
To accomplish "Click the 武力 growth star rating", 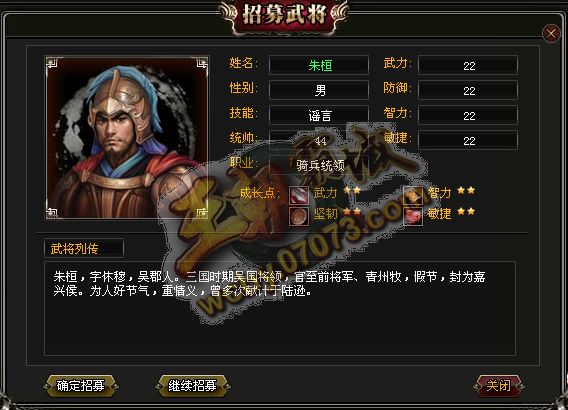I will point(352,190).
